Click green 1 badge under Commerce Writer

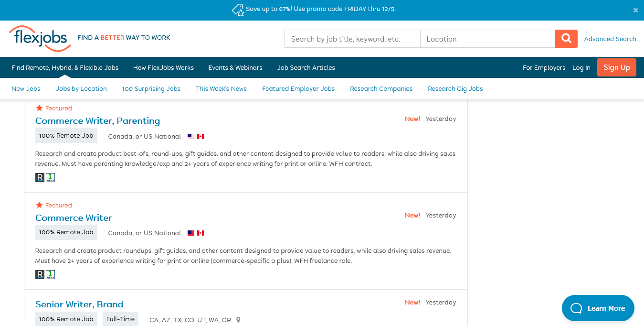click(x=50, y=274)
